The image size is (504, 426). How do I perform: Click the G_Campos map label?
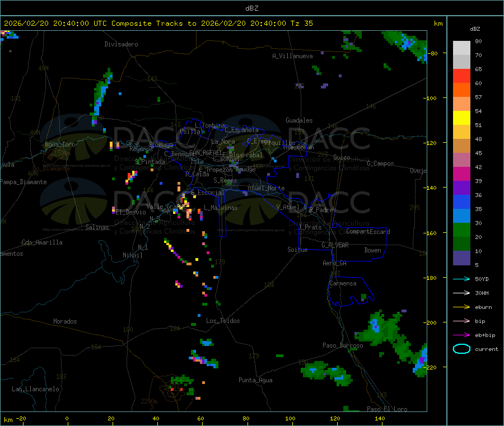(x=380, y=163)
